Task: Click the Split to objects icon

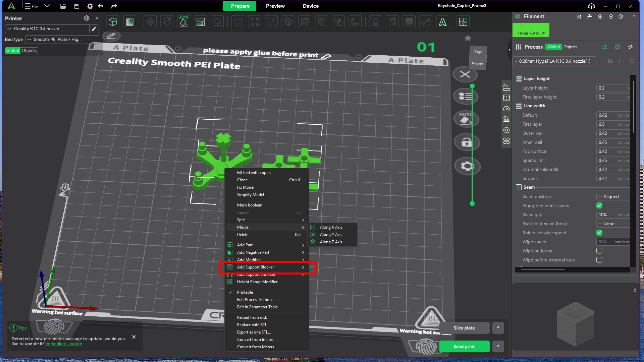Action: click(238, 22)
